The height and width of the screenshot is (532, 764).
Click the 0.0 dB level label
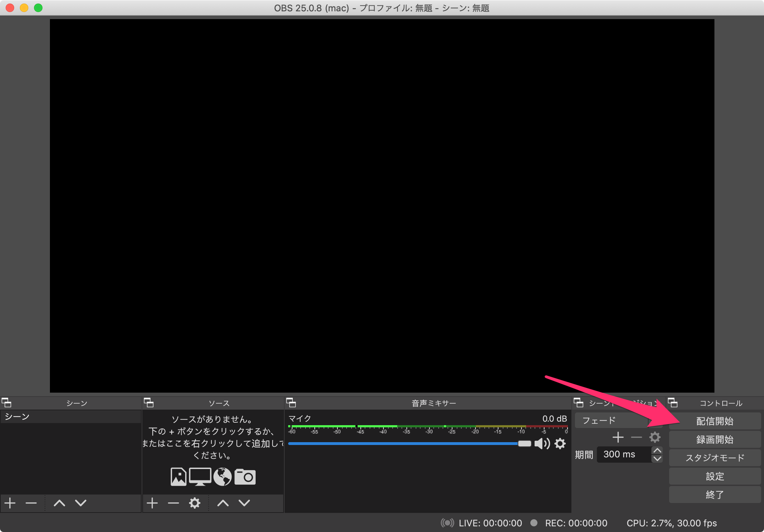coord(554,418)
